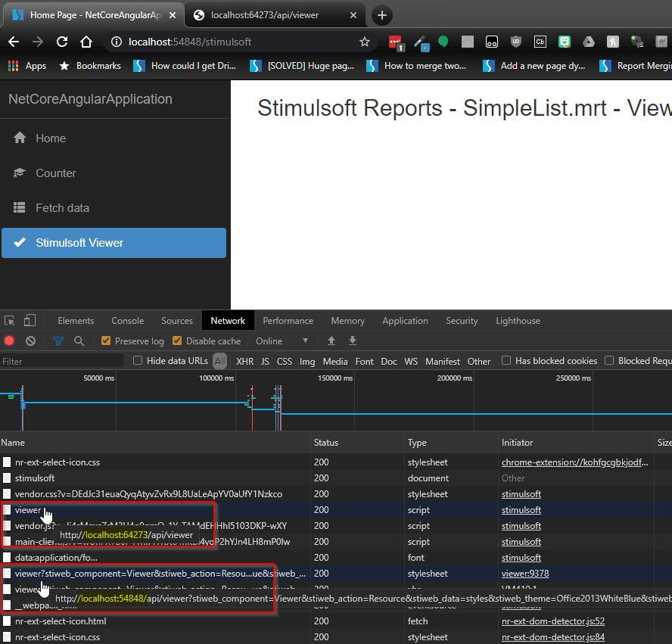Open the Online throttling dropdown
This screenshot has width=672, height=644.
point(282,341)
